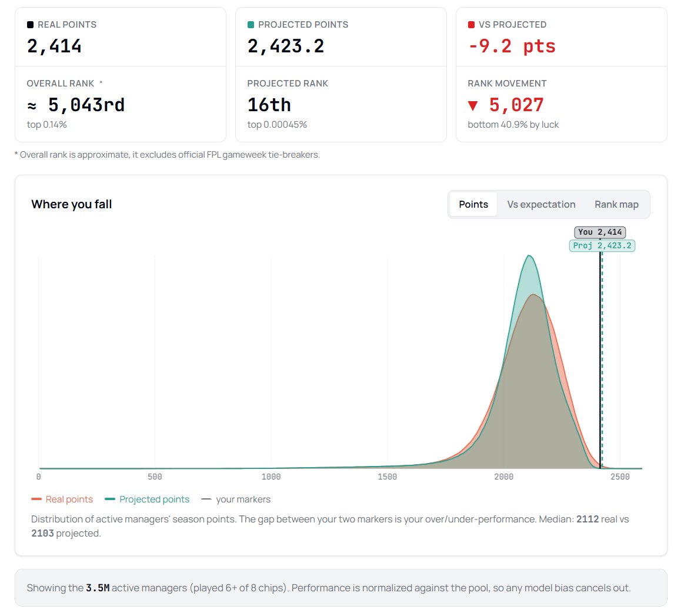Click the RANK MOVEMENT label
Screen dimensions: 681x616
[x=507, y=84]
